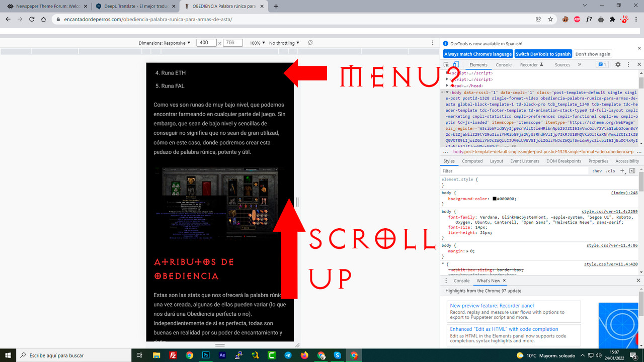
Task: Open New preview feature: Recorder panel link
Action: point(492,306)
